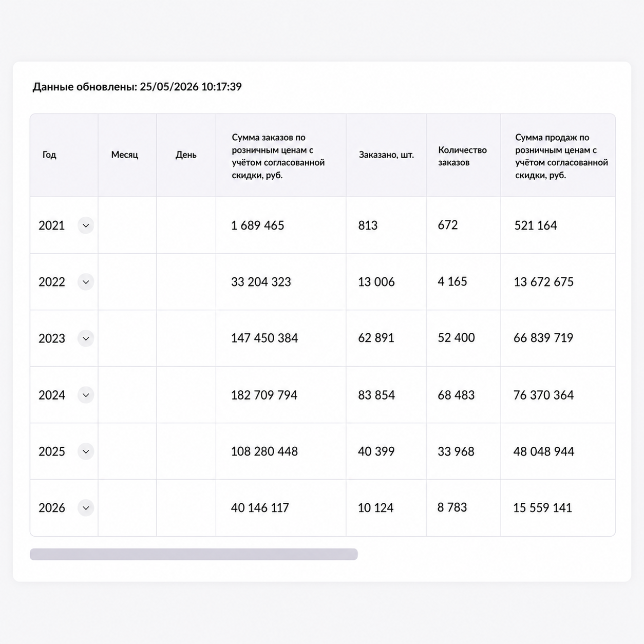Image resolution: width=644 pixels, height=644 pixels.
Task: Expand the 2023 year row chevron
Action: pyautogui.click(x=86, y=338)
